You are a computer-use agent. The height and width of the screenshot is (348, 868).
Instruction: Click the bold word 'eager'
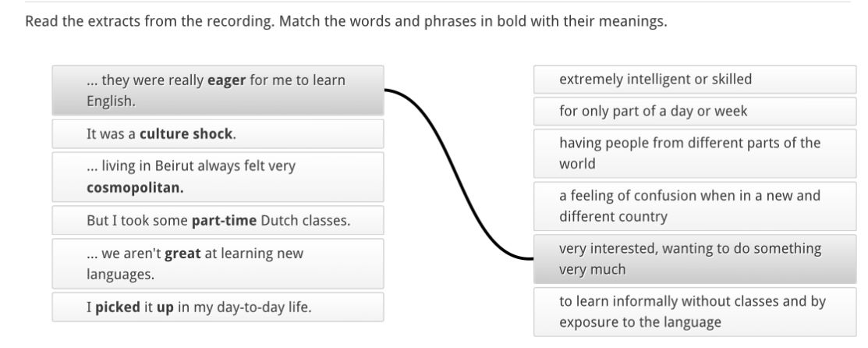click(226, 80)
